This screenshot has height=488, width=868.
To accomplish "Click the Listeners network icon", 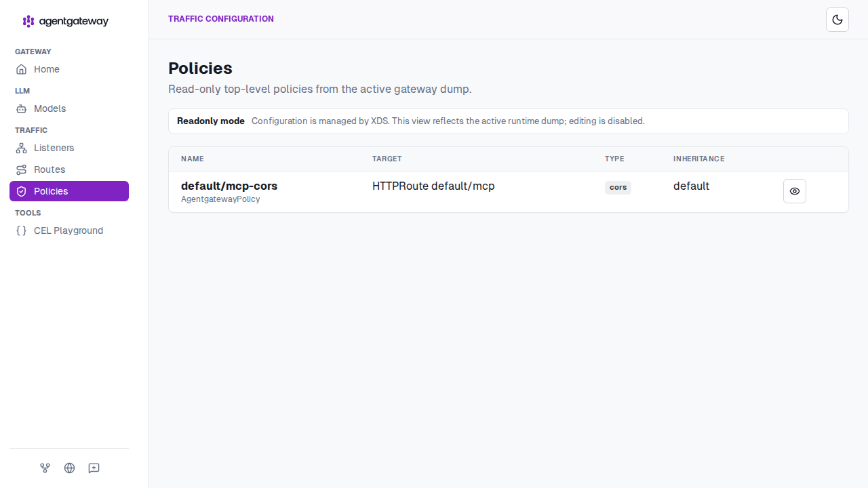I will (21, 148).
